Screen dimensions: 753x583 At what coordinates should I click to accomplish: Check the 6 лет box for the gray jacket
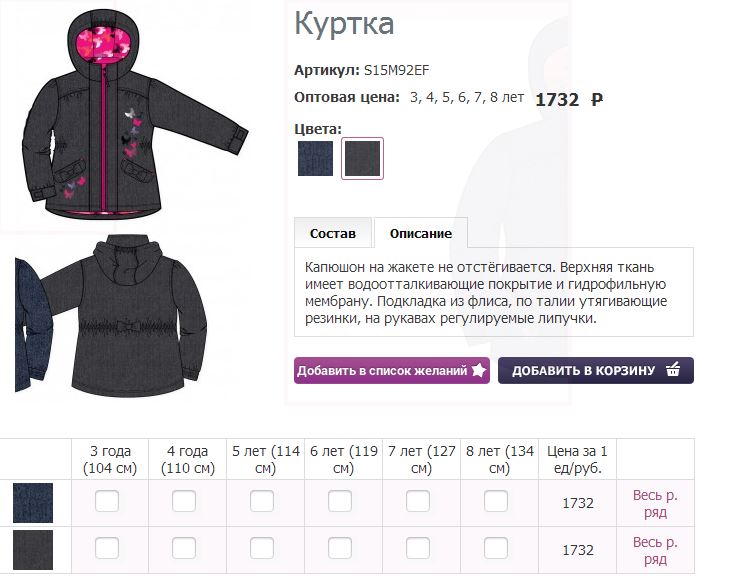coord(340,548)
